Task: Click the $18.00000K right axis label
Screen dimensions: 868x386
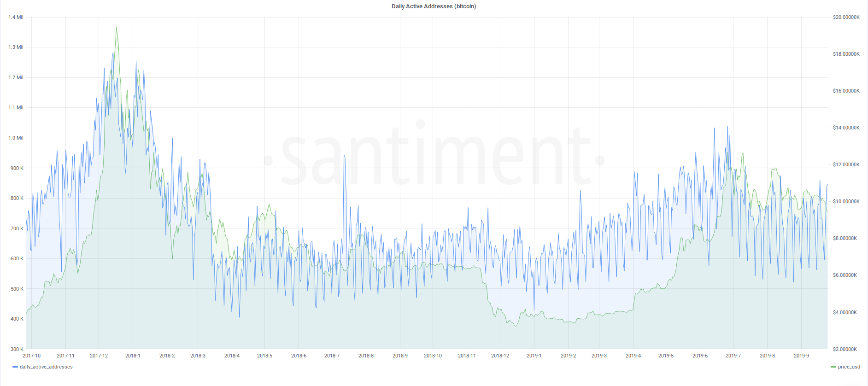Action: click(x=846, y=54)
